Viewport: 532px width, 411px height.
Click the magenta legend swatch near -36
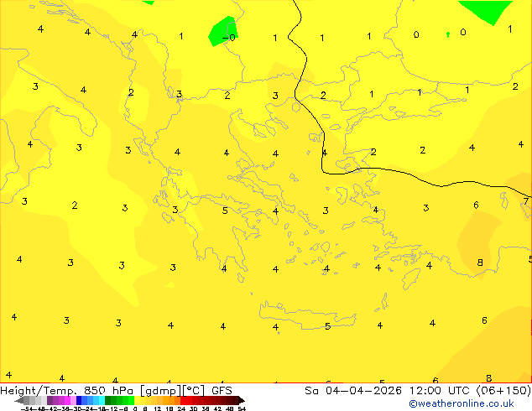[x=67, y=400]
